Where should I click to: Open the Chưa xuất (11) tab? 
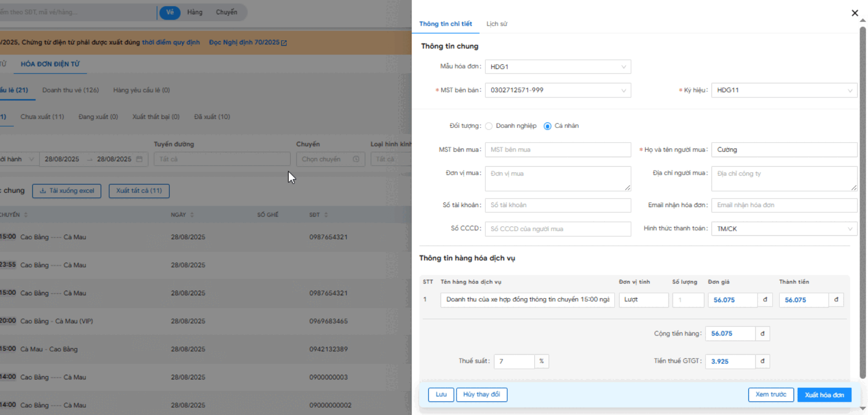click(x=42, y=117)
